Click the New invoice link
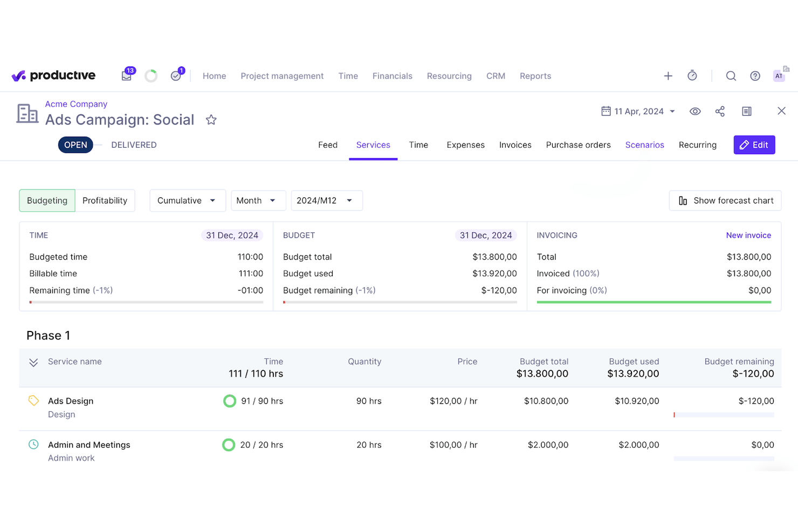This screenshot has width=798, height=532. [748, 236]
